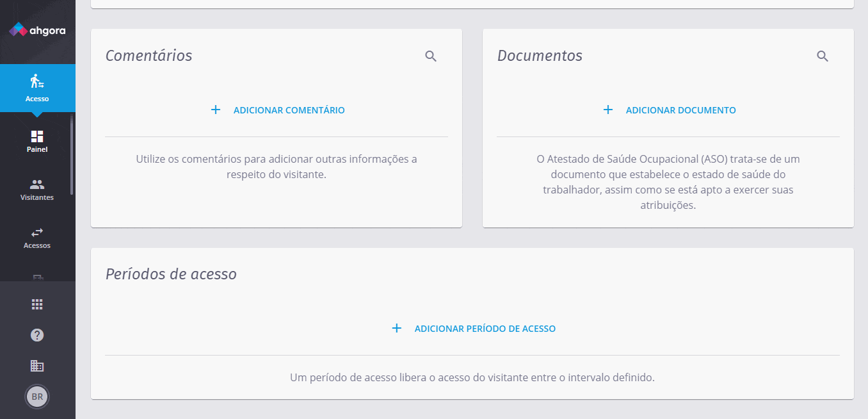Screen dimensions: 868x419
Task: Click the comments hint text about visitante
Action: [277, 167]
